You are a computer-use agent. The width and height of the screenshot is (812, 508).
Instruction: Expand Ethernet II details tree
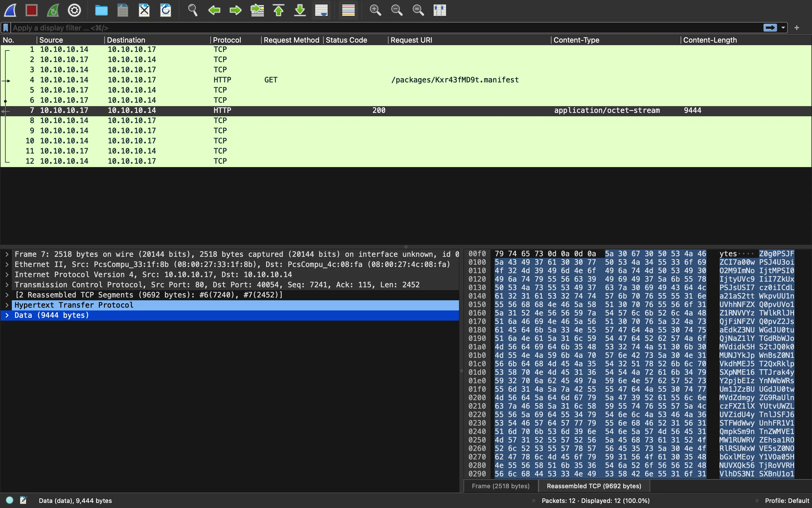pos(7,264)
